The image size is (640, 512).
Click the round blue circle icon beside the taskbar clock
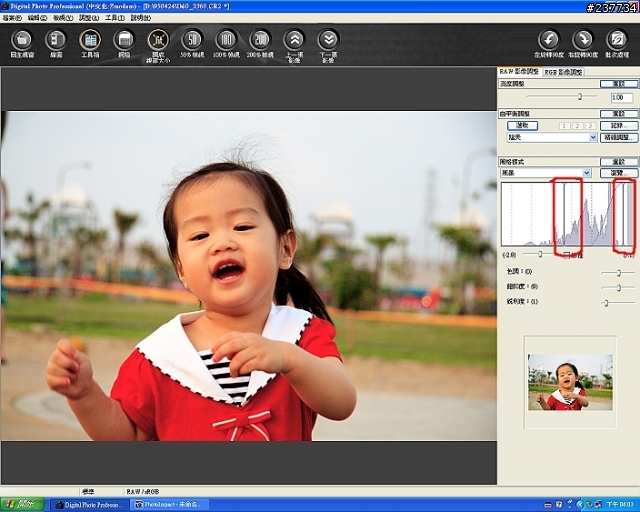point(580,505)
